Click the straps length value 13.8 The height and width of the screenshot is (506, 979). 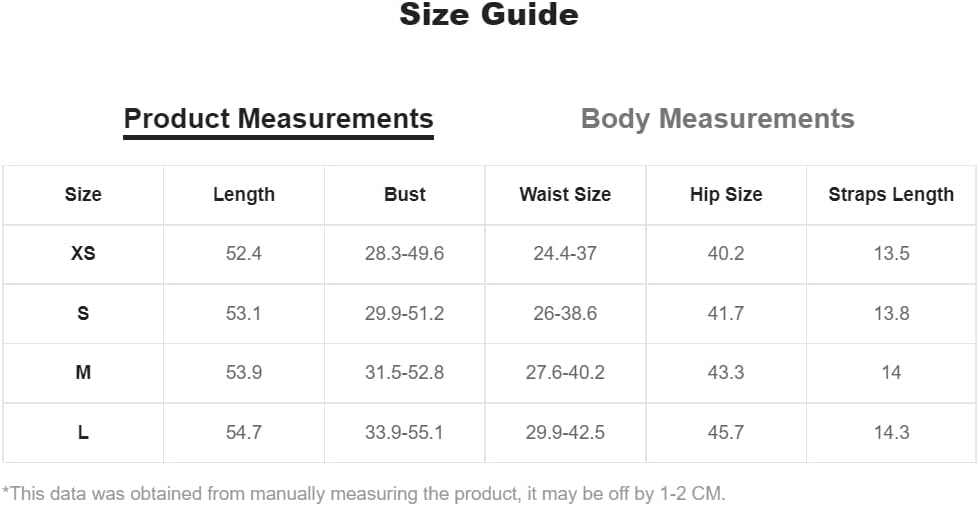pos(891,313)
